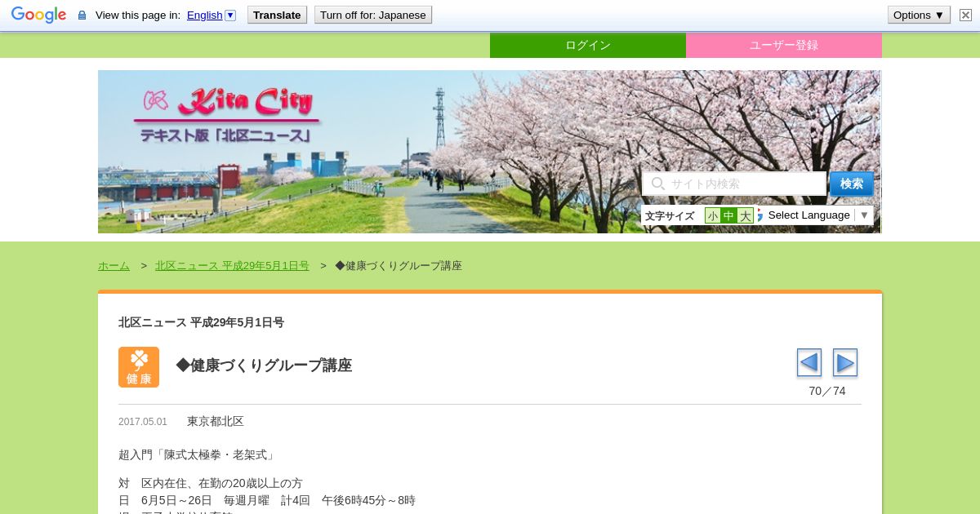980x514 pixels.
Task: Open the English language dropdown
Action: (211, 15)
